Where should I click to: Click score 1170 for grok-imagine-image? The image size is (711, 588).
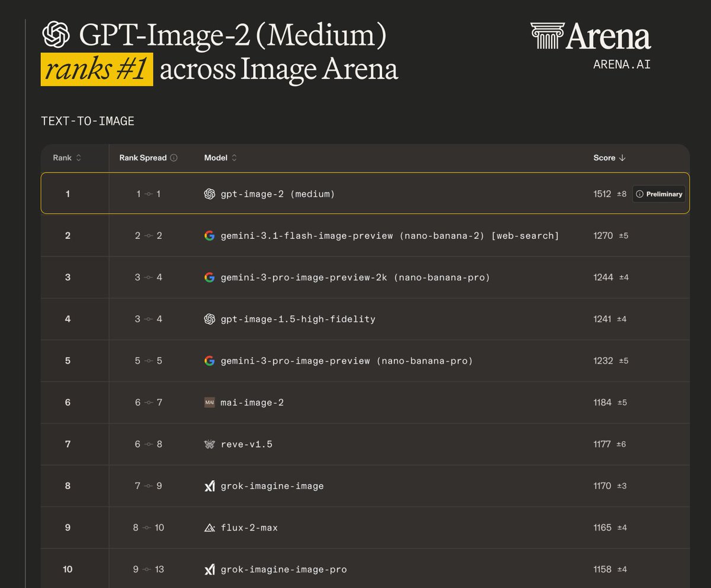coord(602,486)
